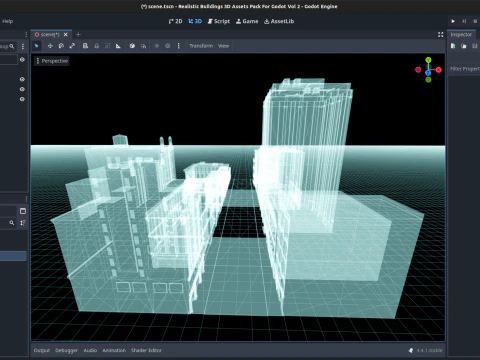This screenshot has width=480, height=360.
Task: Lock the selected node
Action: 96,46
